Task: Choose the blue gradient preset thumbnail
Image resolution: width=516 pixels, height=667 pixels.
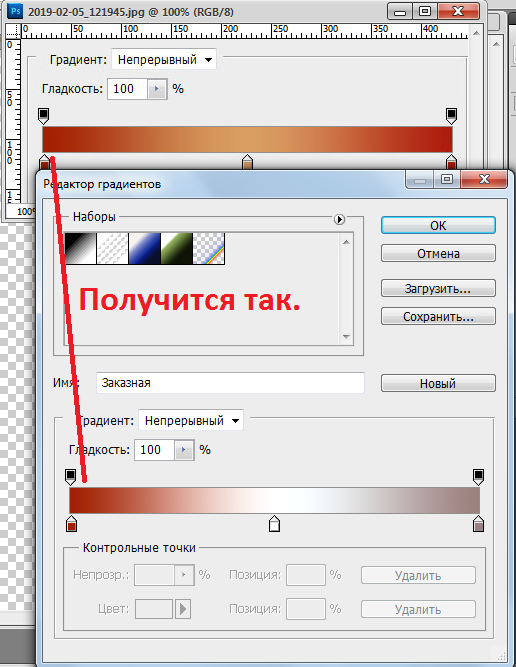Action: click(x=145, y=248)
